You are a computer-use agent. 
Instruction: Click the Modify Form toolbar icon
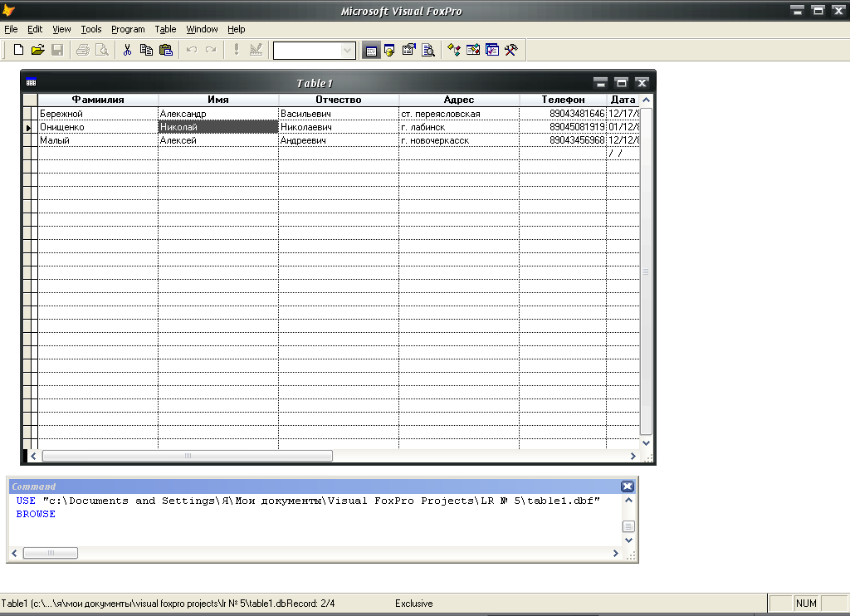coord(256,50)
